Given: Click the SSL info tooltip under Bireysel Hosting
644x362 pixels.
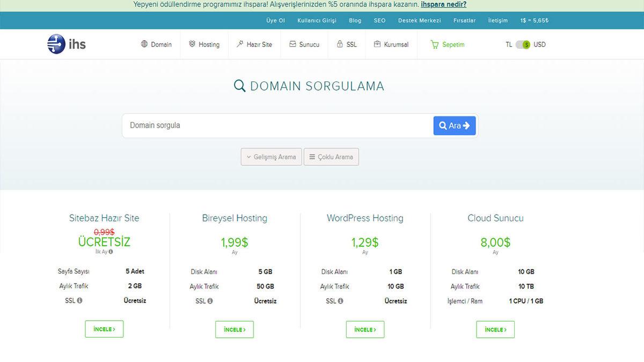Looking at the screenshot, I should (211, 301).
